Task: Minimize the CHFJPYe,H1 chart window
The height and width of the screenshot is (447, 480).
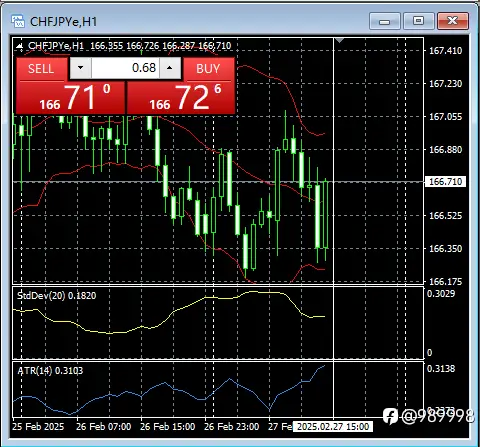Action: 385,21
